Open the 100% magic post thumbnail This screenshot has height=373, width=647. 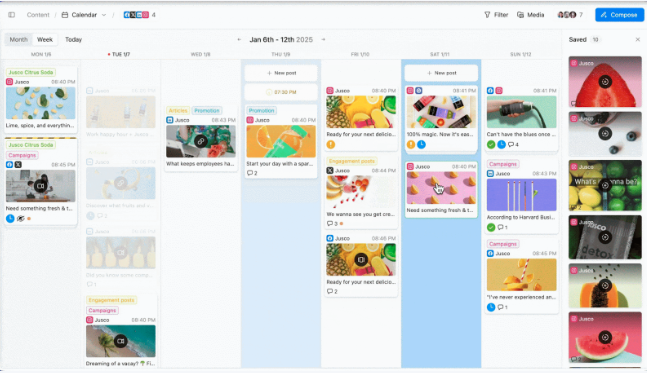(x=441, y=112)
